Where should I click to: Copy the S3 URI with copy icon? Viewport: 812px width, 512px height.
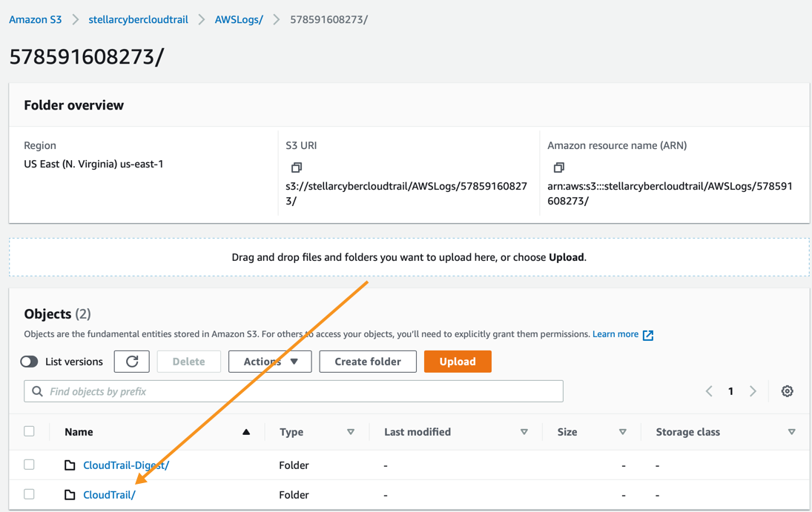(297, 167)
